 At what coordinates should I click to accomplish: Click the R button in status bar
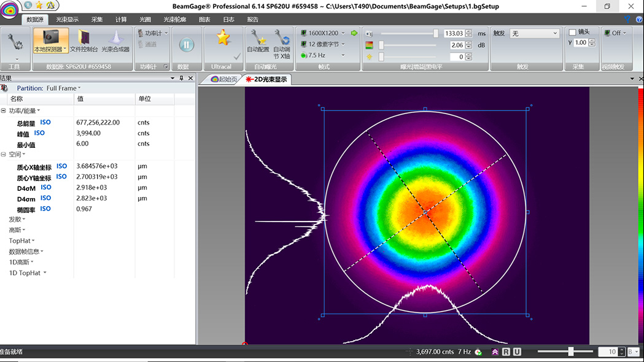click(506, 352)
